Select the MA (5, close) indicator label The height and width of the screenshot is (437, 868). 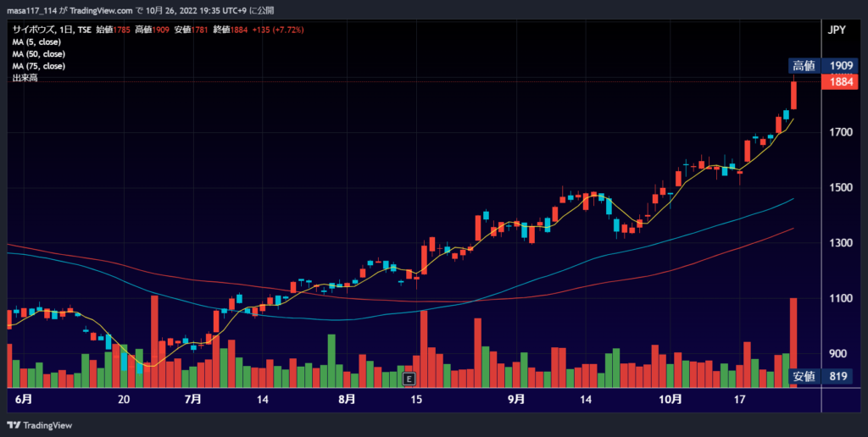[x=36, y=42]
